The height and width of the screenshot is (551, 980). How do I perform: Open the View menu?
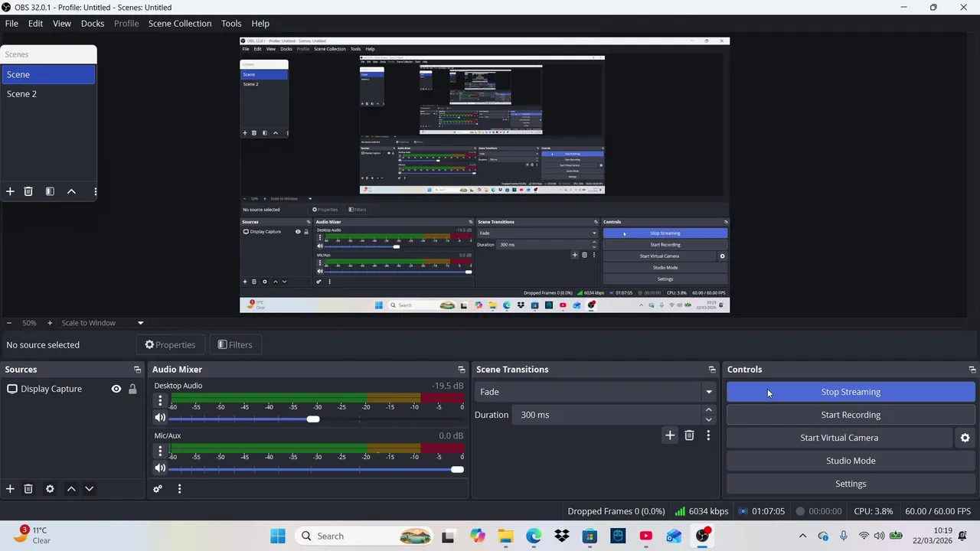point(62,24)
